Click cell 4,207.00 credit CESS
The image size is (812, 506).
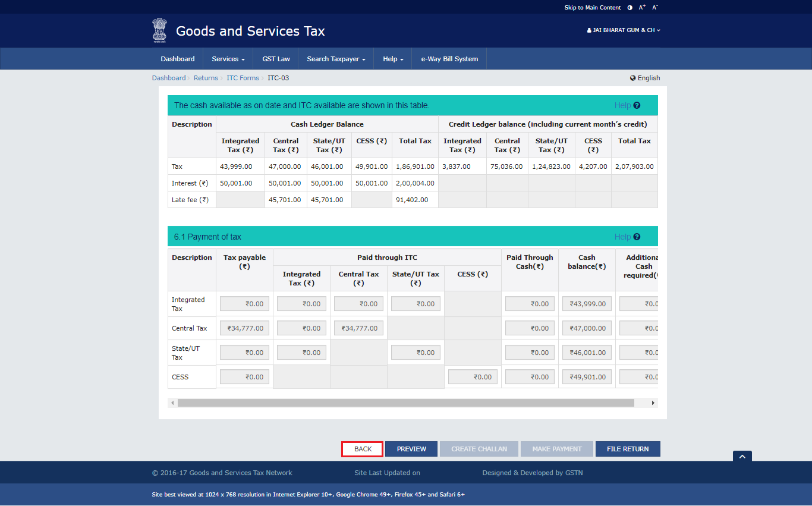(x=593, y=166)
